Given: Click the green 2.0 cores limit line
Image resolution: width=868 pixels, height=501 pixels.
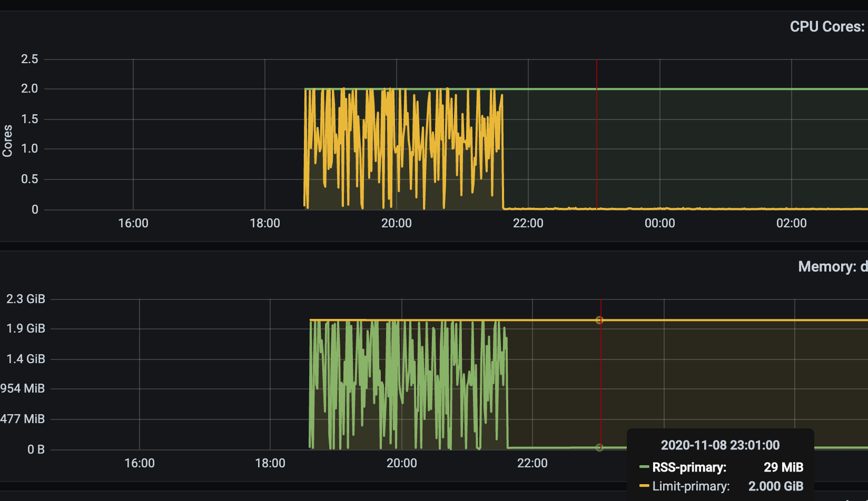Looking at the screenshot, I should pyautogui.click(x=685, y=88).
